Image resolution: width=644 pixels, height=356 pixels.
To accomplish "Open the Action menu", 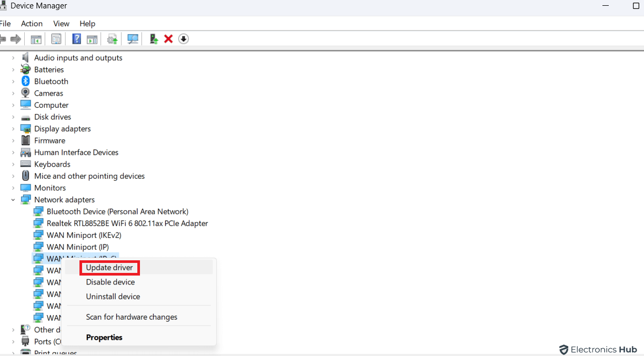I will 32,24.
